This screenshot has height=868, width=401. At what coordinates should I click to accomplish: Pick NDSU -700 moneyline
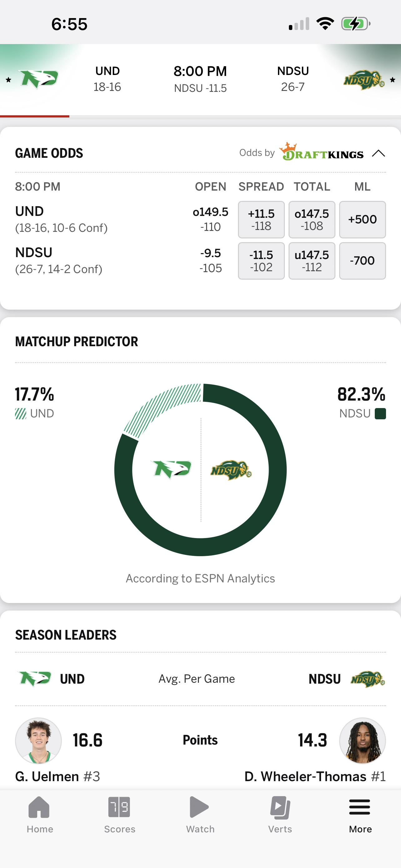tap(362, 261)
